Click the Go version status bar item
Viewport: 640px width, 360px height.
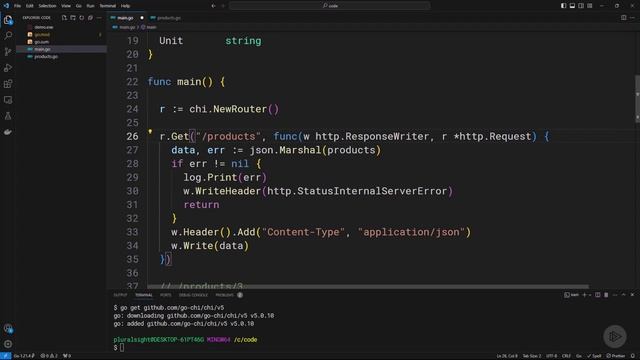[x=24, y=356]
